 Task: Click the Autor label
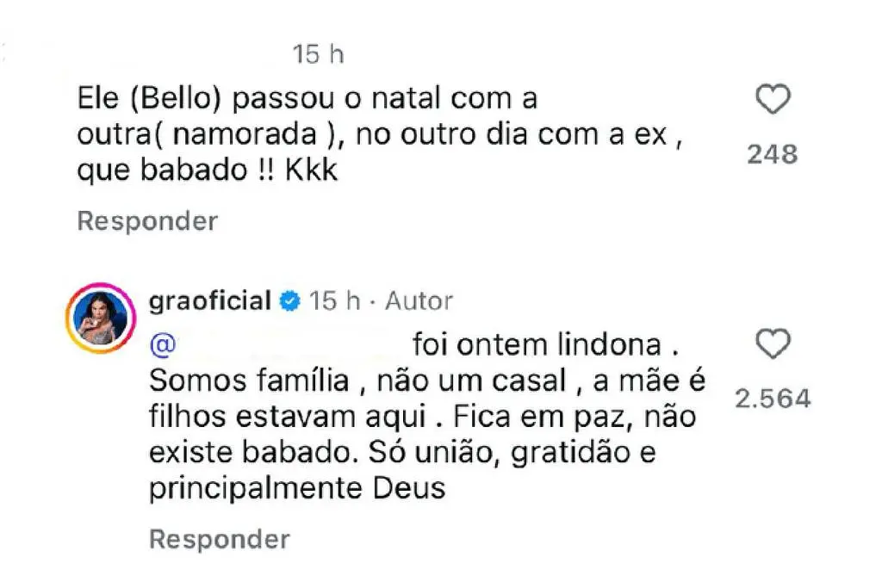click(x=419, y=300)
